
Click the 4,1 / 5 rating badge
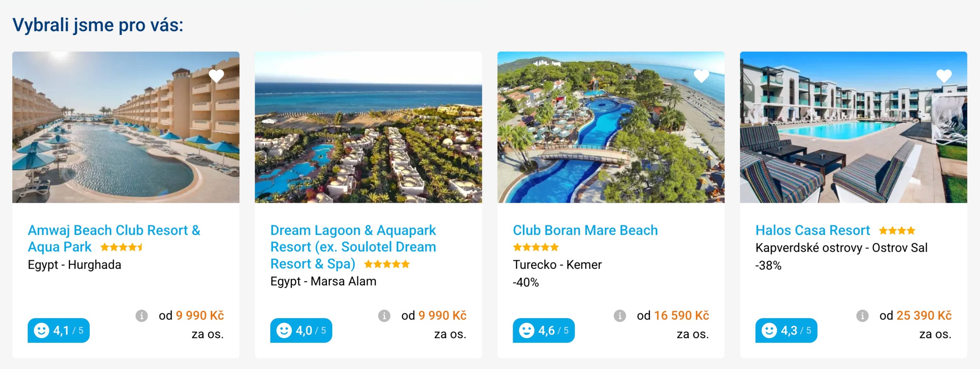pos(59,330)
